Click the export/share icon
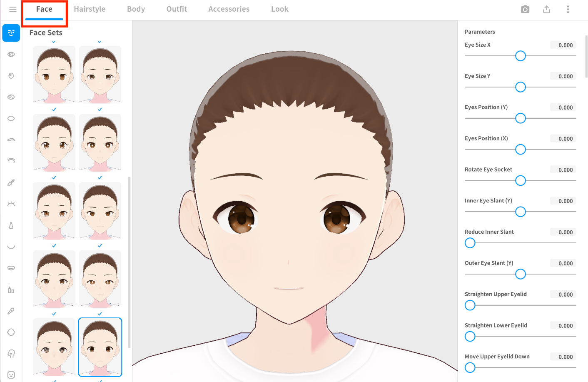This screenshot has width=588, height=382. tap(546, 9)
